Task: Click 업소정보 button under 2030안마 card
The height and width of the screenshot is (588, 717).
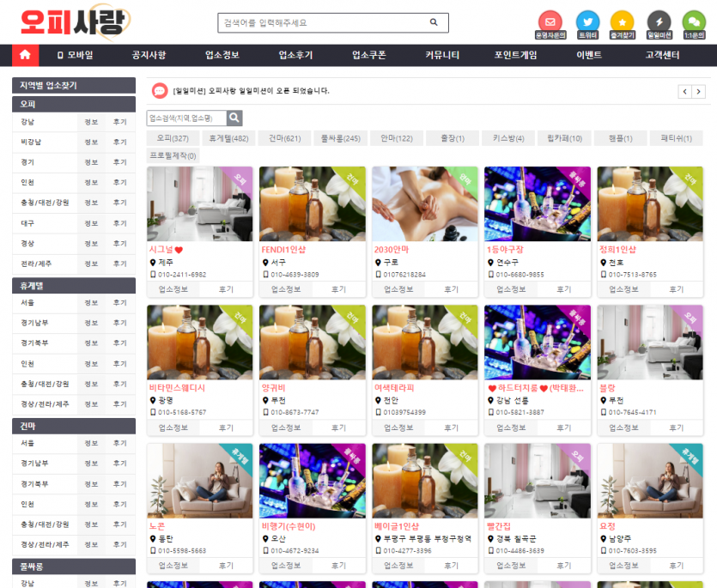Action: click(x=398, y=289)
